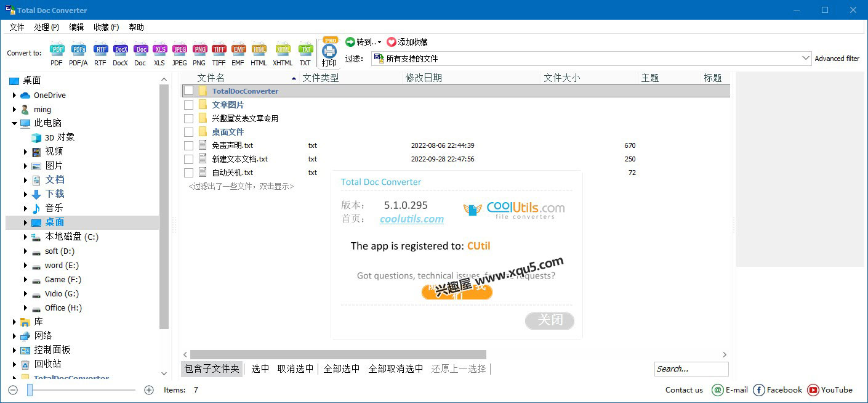Expand the 本地磁盘 (C:) drive node
868x403 pixels.
click(25, 237)
